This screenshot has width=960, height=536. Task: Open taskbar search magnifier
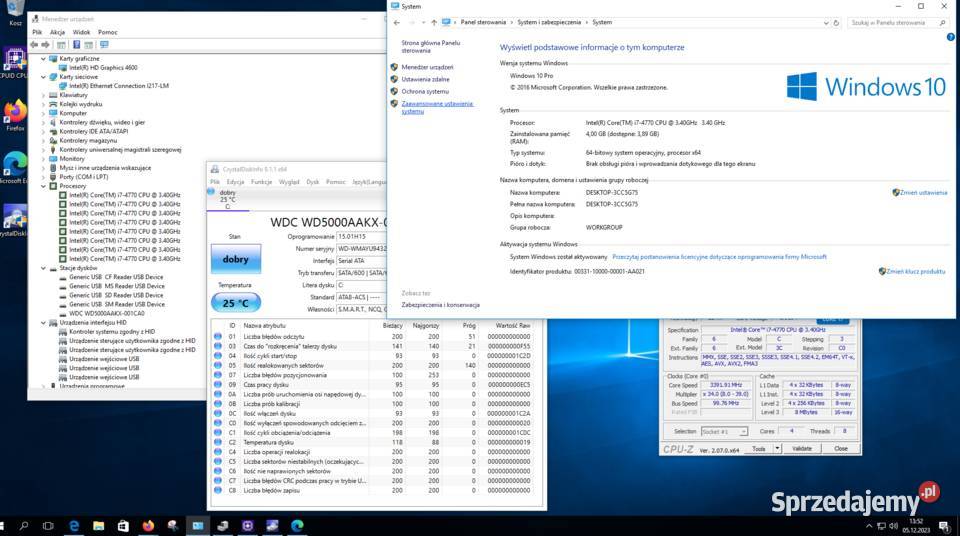coord(24,526)
